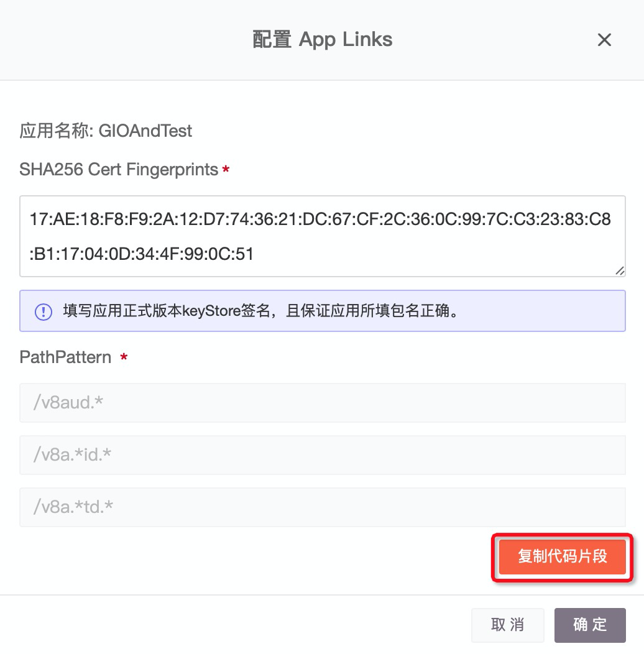The image size is (644, 654).
Task: Cancel using the 取消 button
Action: pyautogui.click(x=508, y=625)
